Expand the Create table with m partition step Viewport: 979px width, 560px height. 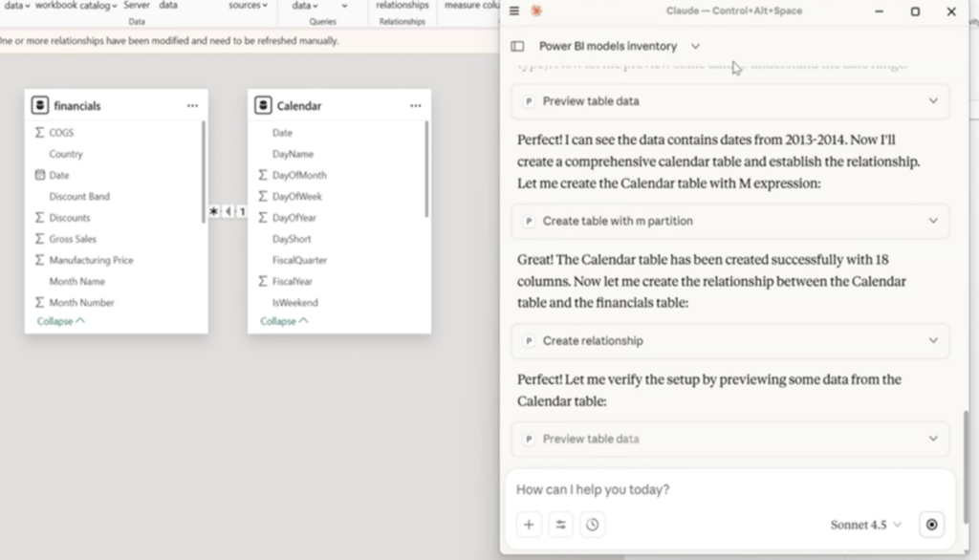pos(933,221)
